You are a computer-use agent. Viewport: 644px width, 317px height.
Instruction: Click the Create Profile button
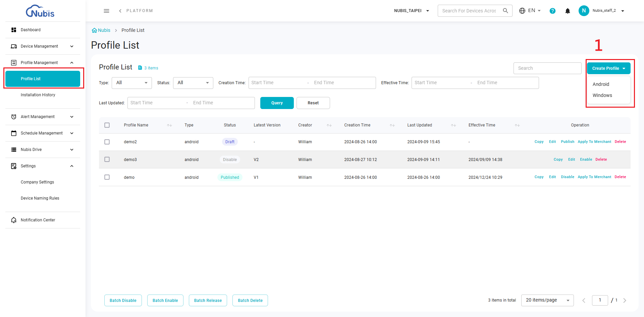(609, 68)
